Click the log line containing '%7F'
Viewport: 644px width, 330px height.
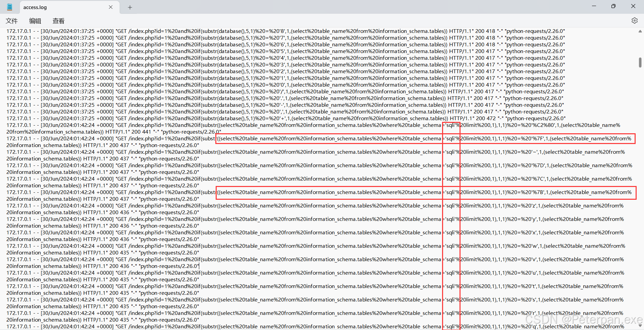(319, 139)
